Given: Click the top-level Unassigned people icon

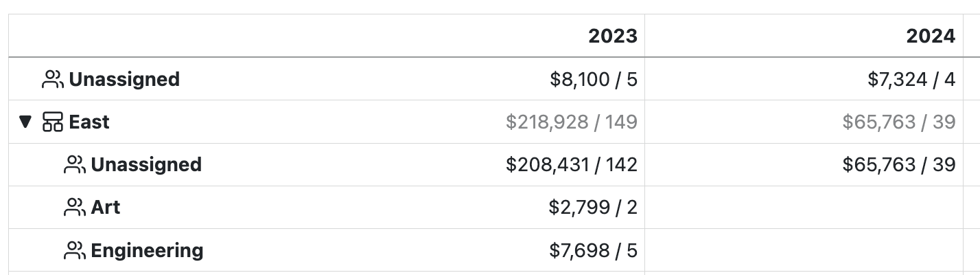Looking at the screenshot, I should tap(53, 80).
